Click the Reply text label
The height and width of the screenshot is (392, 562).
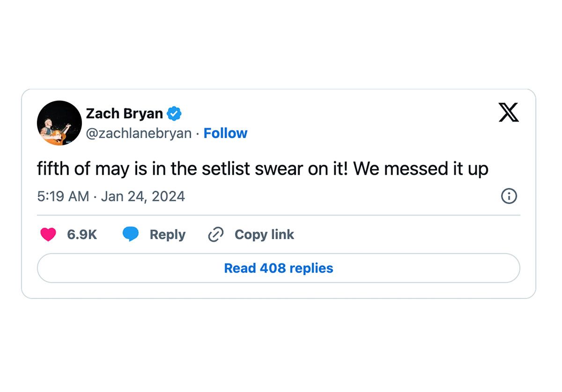point(167,234)
